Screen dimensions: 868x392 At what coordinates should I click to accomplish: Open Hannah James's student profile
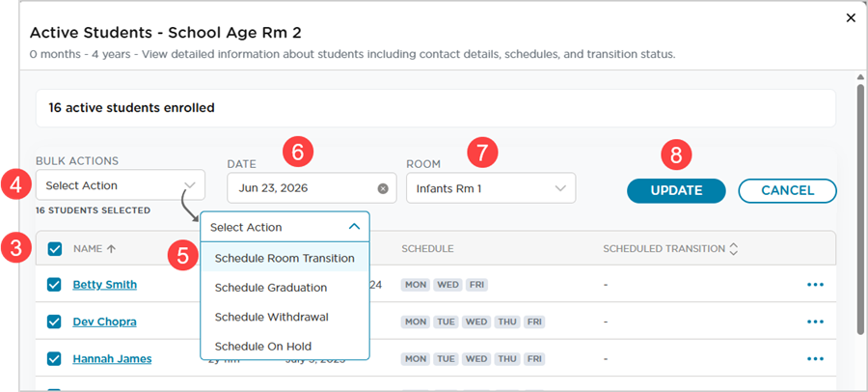pyautogui.click(x=112, y=359)
